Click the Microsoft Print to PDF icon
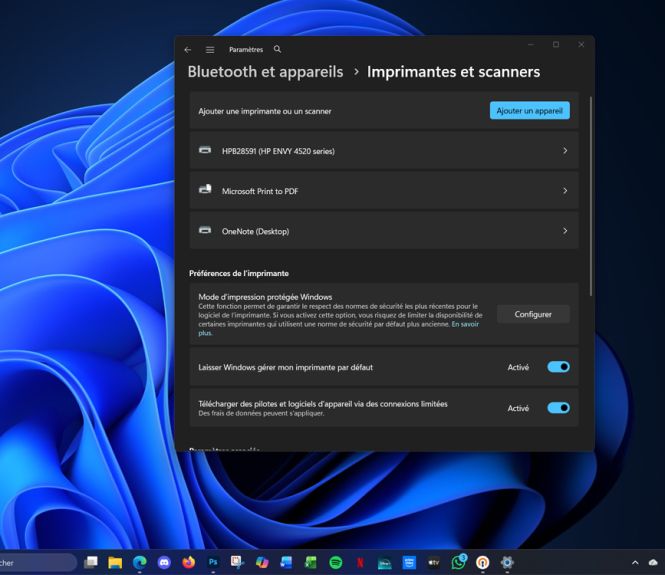Screen dimensions: 665x575 pos(205,190)
